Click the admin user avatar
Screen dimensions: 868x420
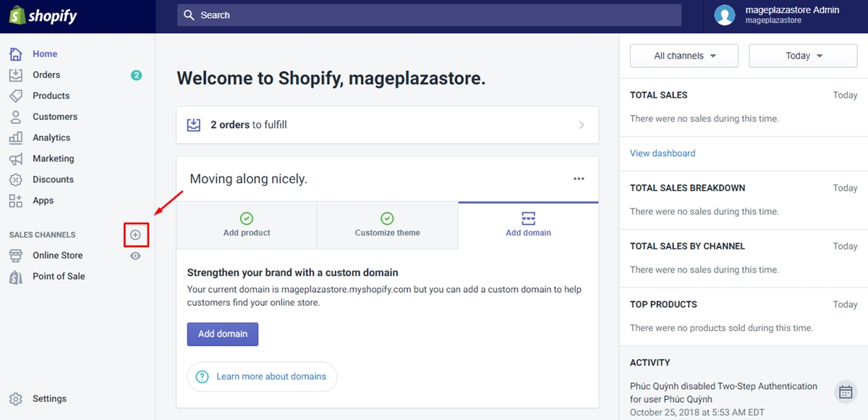coord(725,15)
